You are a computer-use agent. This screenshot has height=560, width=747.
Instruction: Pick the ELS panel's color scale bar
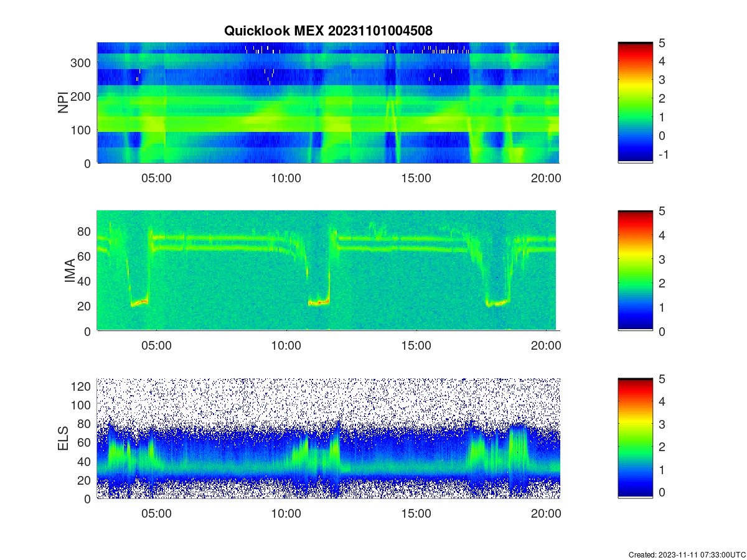635,439
